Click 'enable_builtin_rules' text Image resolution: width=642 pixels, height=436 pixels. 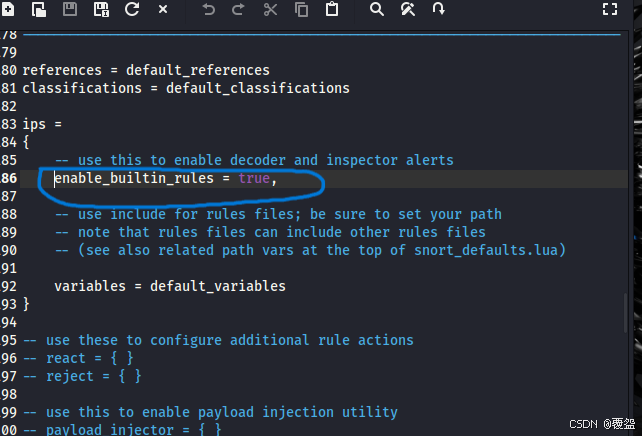[134, 178]
